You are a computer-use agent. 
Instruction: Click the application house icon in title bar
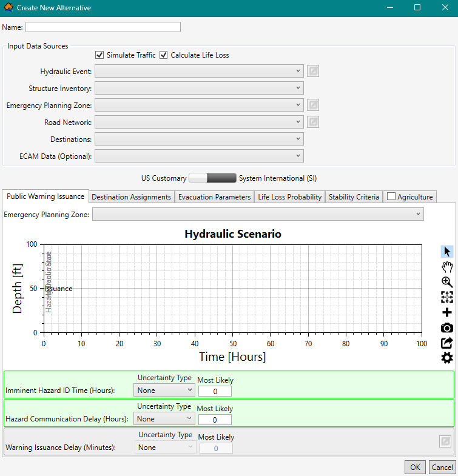tap(8, 7)
